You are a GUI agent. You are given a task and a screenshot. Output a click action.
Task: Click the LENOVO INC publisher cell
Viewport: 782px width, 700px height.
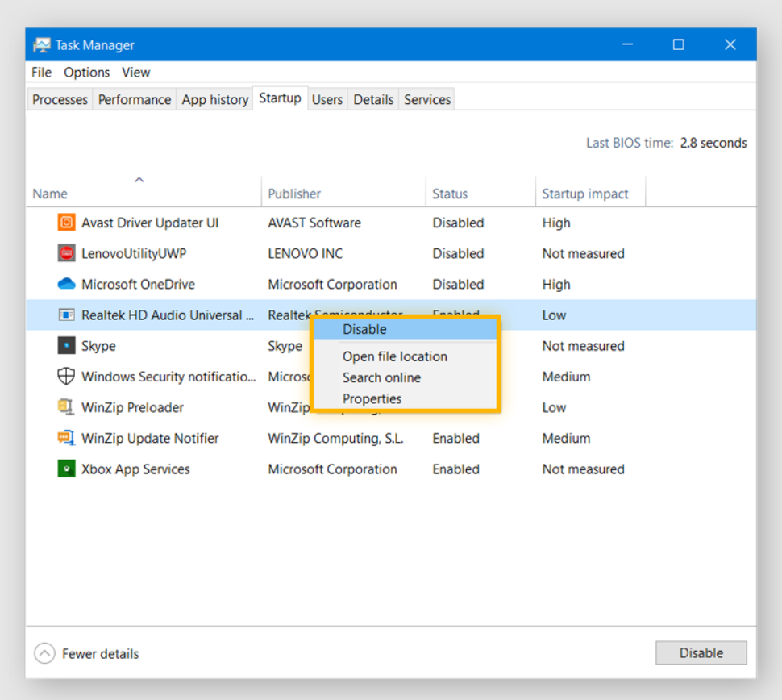306,253
